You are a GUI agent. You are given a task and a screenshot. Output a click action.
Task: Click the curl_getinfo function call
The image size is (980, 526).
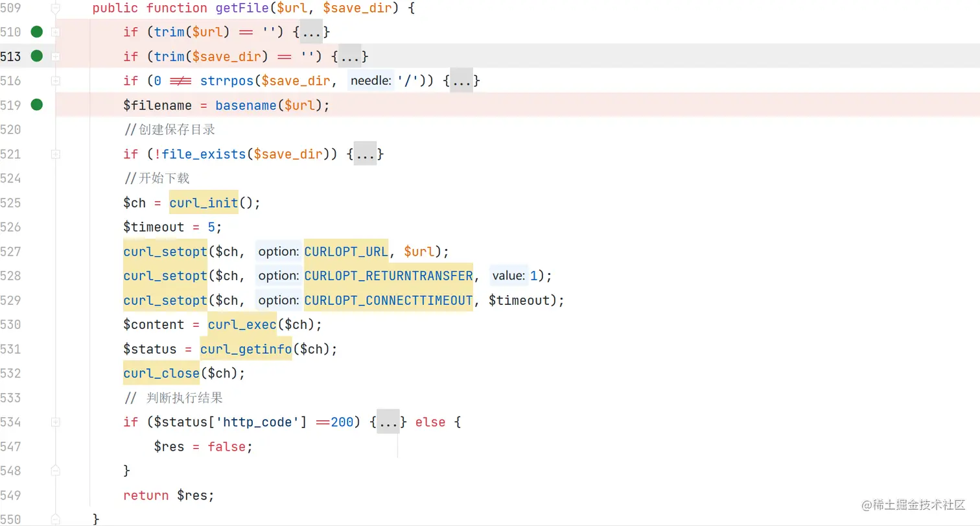246,349
